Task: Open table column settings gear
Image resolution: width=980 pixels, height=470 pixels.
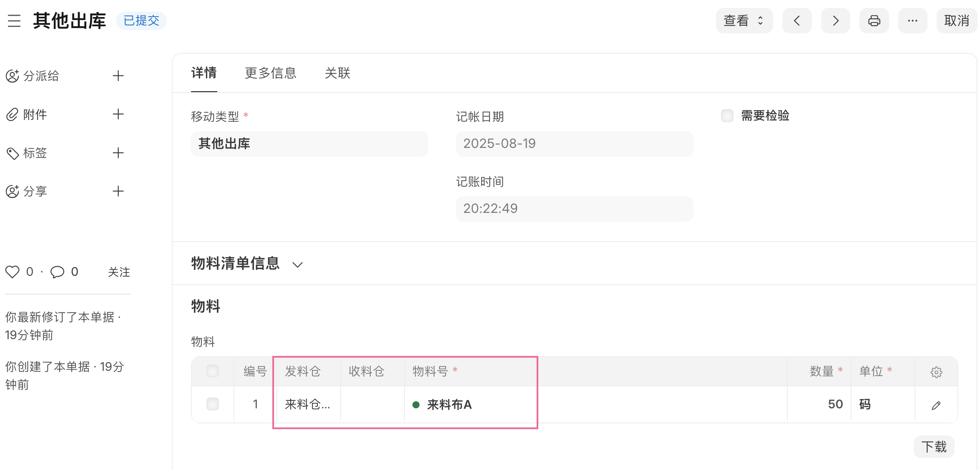Action: [x=936, y=372]
